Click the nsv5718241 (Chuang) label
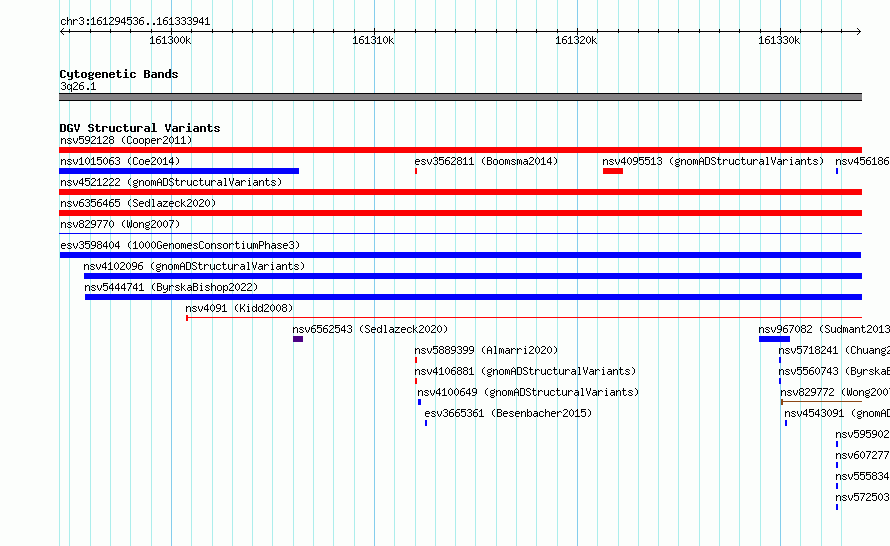Image resolution: width=890 pixels, height=546 pixels. point(834,350)
